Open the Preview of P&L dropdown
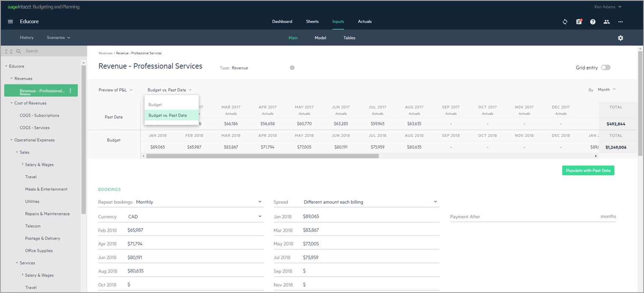 click(x=115, y=90)
